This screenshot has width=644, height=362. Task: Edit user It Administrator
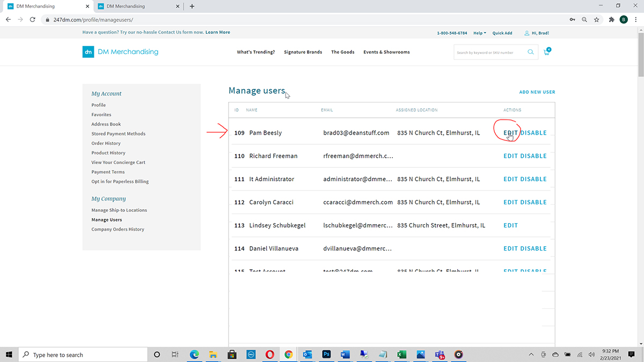pos(510,179)
